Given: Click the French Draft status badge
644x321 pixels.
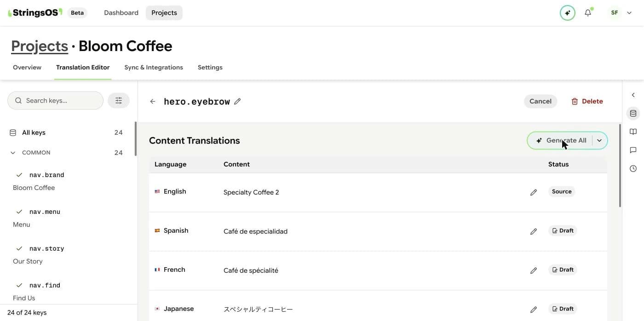Looking at the screenshot, I should pos(563,270).
